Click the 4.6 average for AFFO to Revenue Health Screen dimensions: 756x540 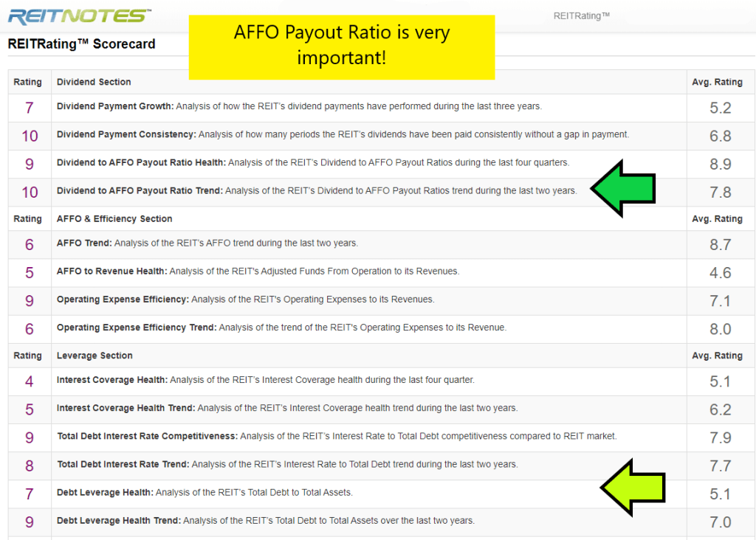[x=720, y=273]
